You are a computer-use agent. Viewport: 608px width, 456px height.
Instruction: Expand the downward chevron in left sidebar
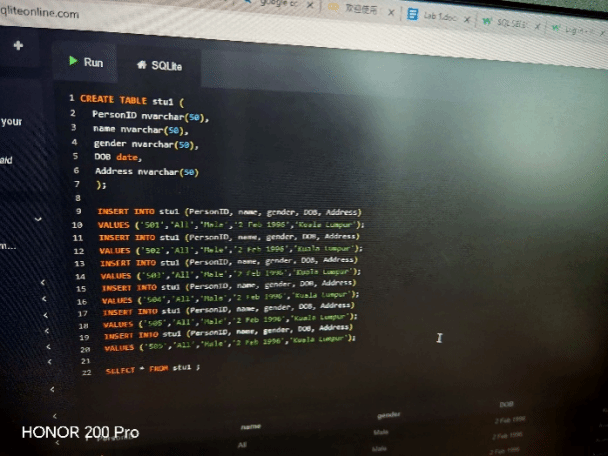coord(37,219)
